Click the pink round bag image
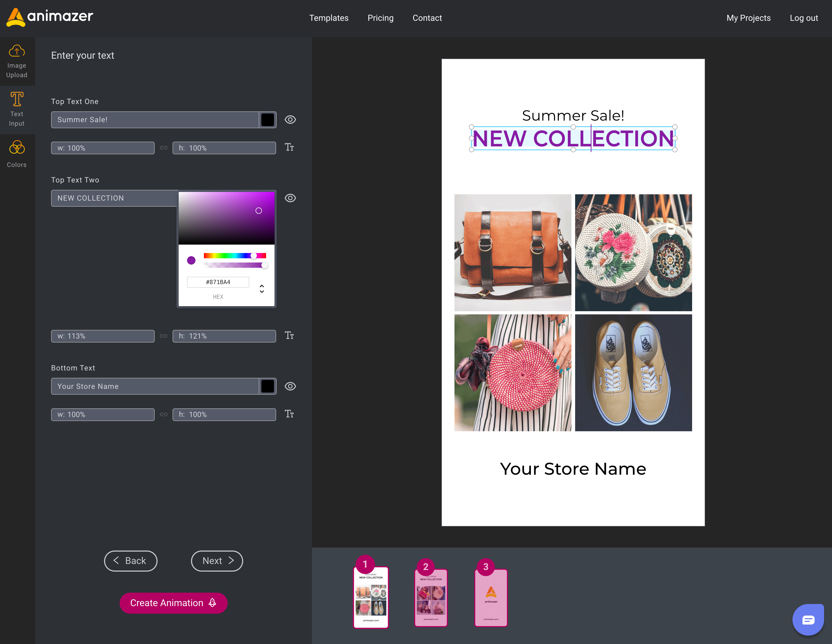Screen dimensions: 832x644 click(x=513, y=373)
